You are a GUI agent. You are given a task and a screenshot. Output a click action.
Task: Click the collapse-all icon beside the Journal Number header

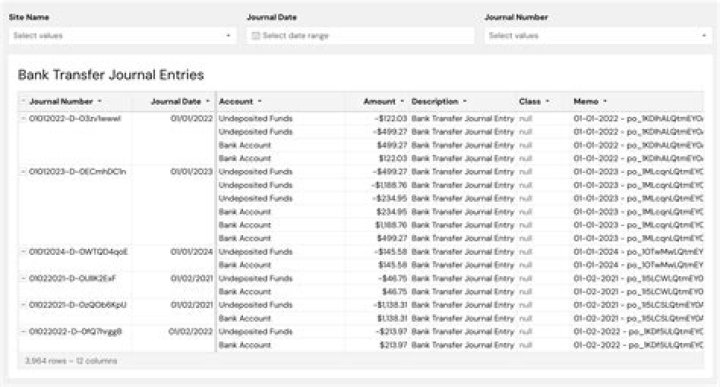23,101
